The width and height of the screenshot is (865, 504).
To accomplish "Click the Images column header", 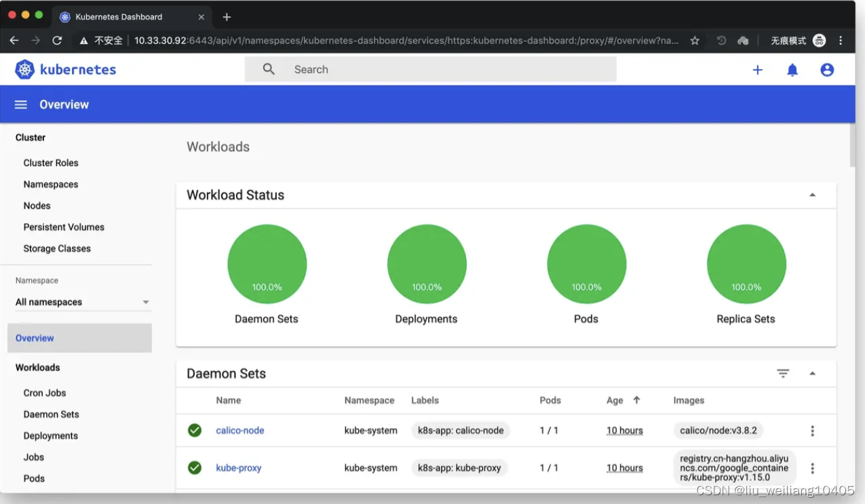I will [689, 400].
